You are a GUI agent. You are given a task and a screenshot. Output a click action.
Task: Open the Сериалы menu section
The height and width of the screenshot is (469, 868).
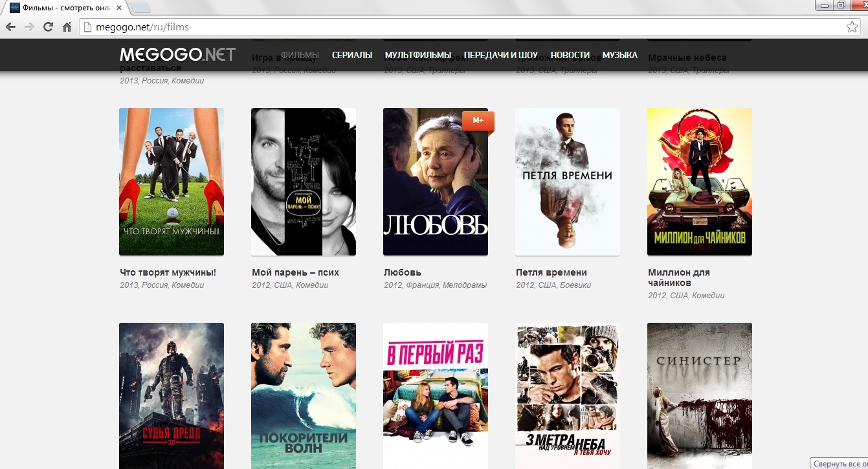352,55
